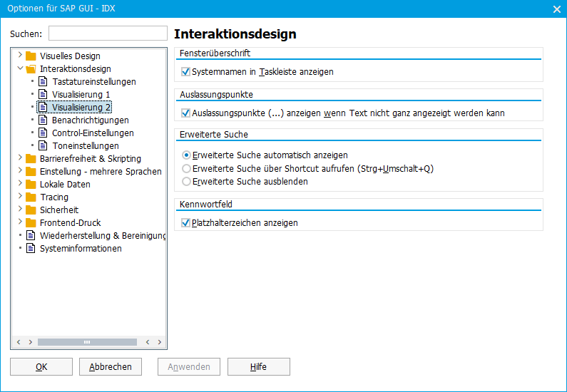Click the Hilfe button
Image resolution: width=567 pixels, height=392 pixels.
coord(259,367)
